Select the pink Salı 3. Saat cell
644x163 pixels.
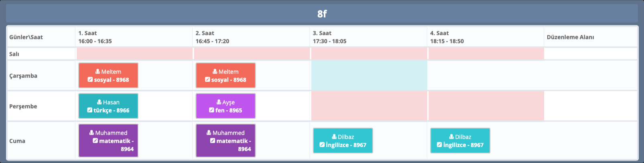point(369,54)
